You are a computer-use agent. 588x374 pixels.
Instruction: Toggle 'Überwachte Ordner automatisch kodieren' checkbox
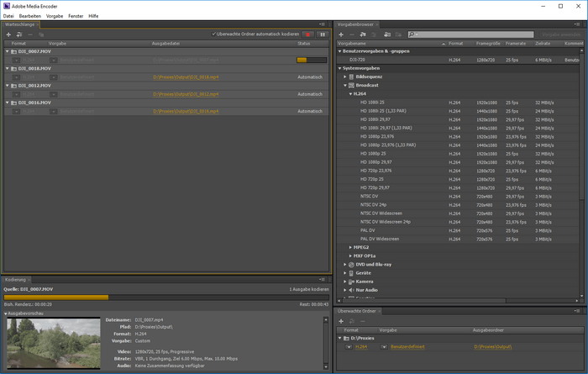[213, 34]
